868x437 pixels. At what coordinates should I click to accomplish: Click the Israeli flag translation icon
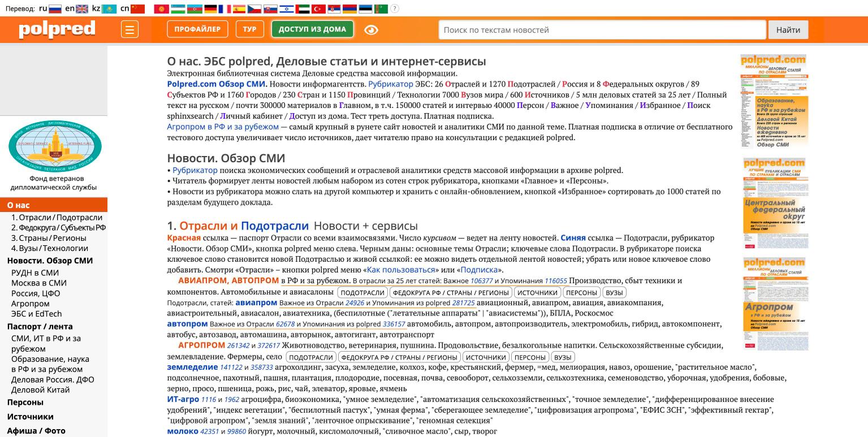tap(287, 8)
